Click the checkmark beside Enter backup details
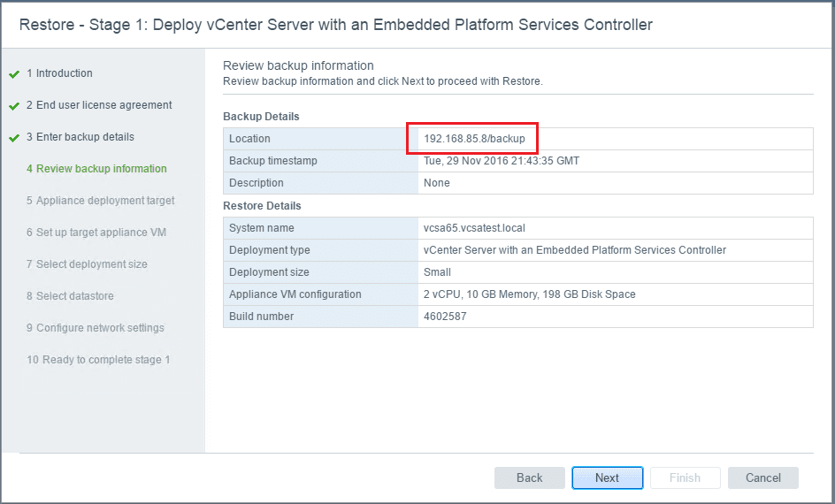 [14, 138]
